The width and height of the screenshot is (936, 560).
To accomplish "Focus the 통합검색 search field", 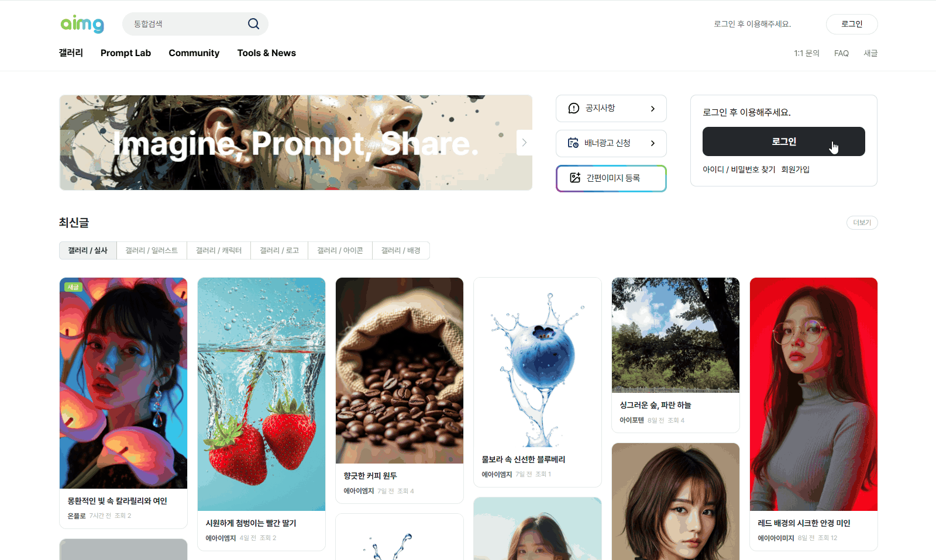I will tap(187, 24).
